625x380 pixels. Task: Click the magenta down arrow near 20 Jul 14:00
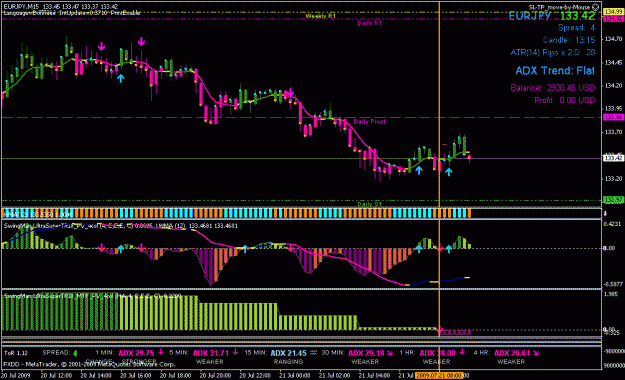(102, 47)
